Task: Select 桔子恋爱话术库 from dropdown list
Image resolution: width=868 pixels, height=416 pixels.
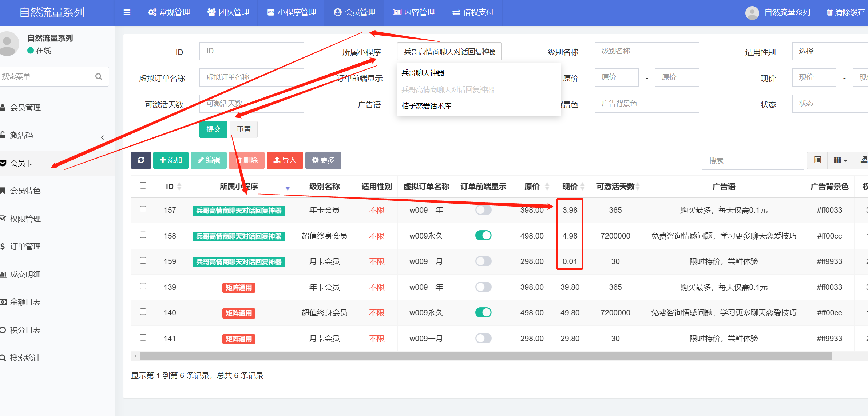Action: point(426,106)
